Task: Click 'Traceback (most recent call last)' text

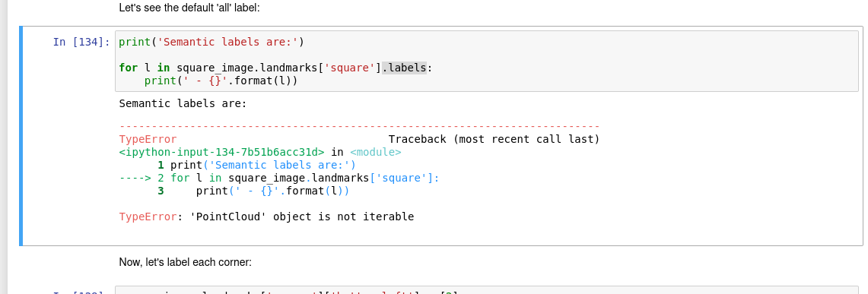Action: click(x=494, y=139)
